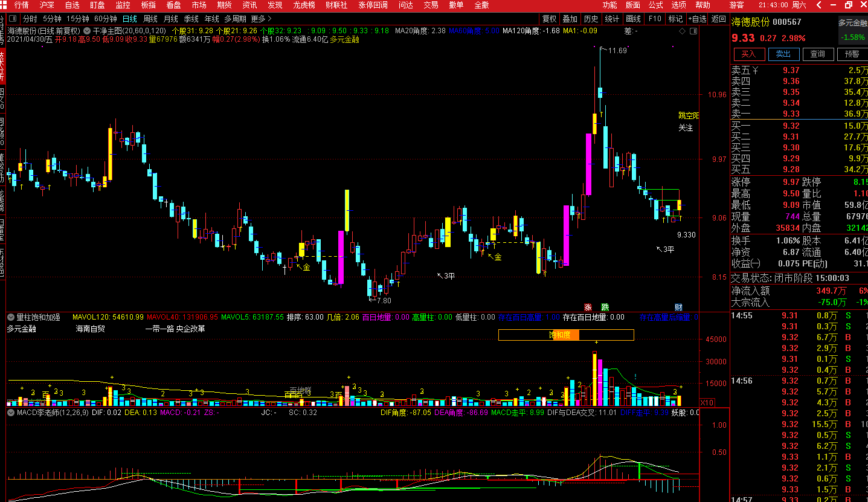Expand the 更多 periods list
The width and height of the screenshot is (868, 502).
click(x=261, y=19)
